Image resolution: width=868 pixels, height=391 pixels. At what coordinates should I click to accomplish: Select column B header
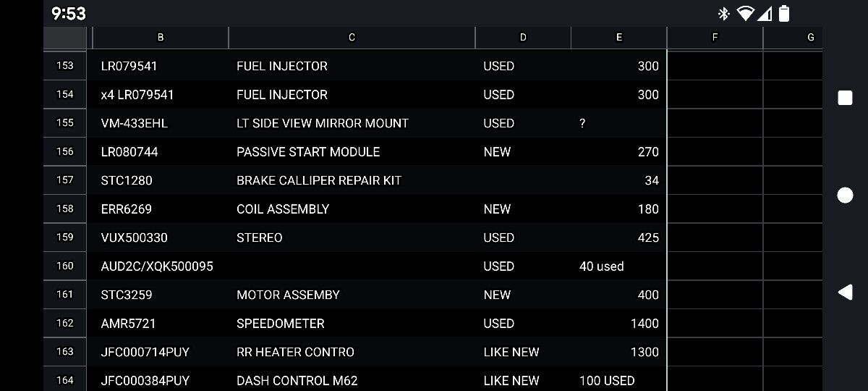[160, 38]
